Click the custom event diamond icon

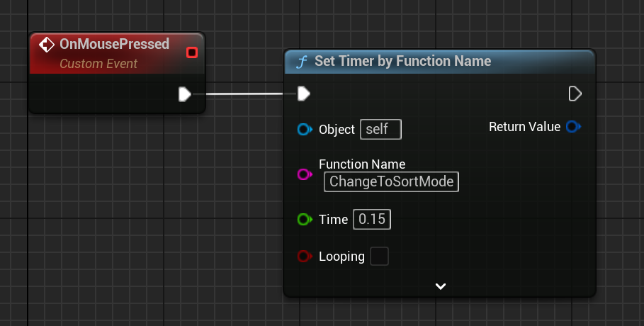click(x=47, y=45)
